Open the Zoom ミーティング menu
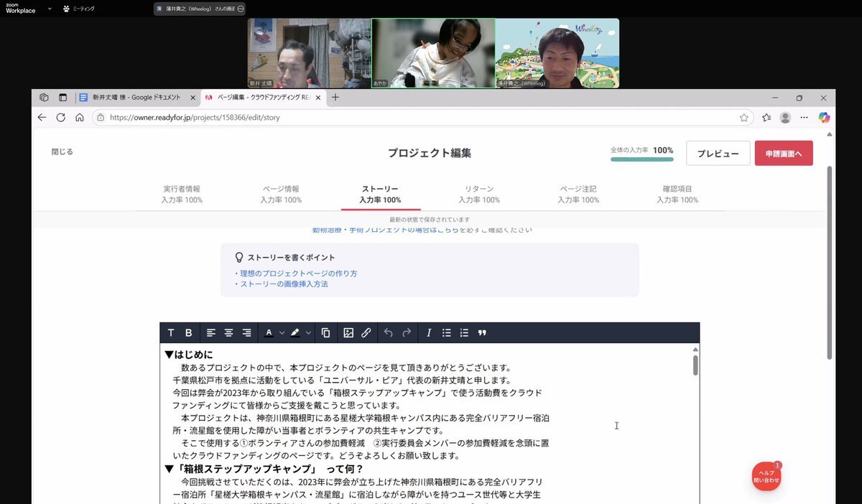Viewport: 862px width, 504px height. 78,9
